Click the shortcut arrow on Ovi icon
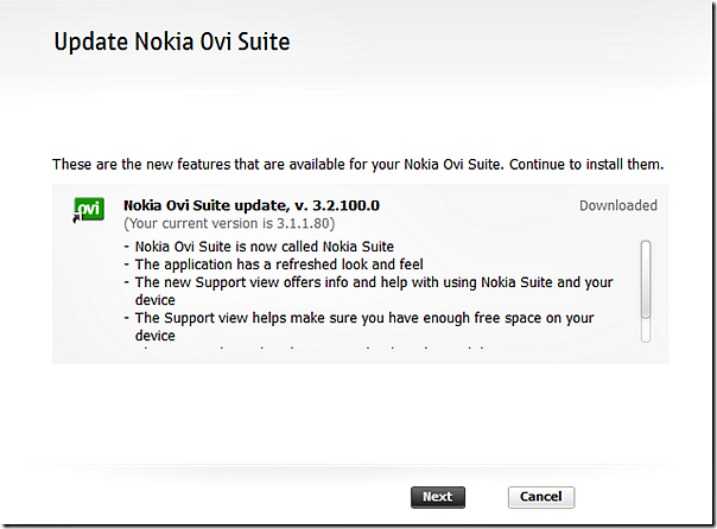Viewport: 717px width, 529px height. pyautogui.click(x=77, y=217)
